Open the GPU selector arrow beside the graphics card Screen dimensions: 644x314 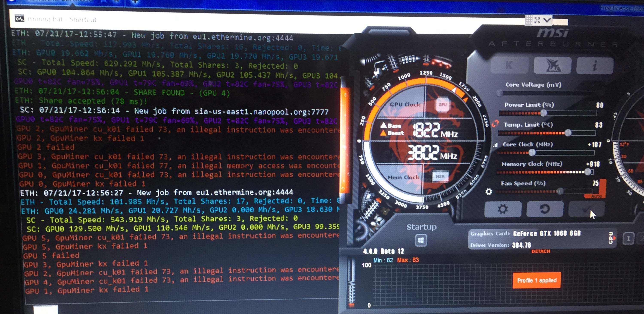coord(611,238)
